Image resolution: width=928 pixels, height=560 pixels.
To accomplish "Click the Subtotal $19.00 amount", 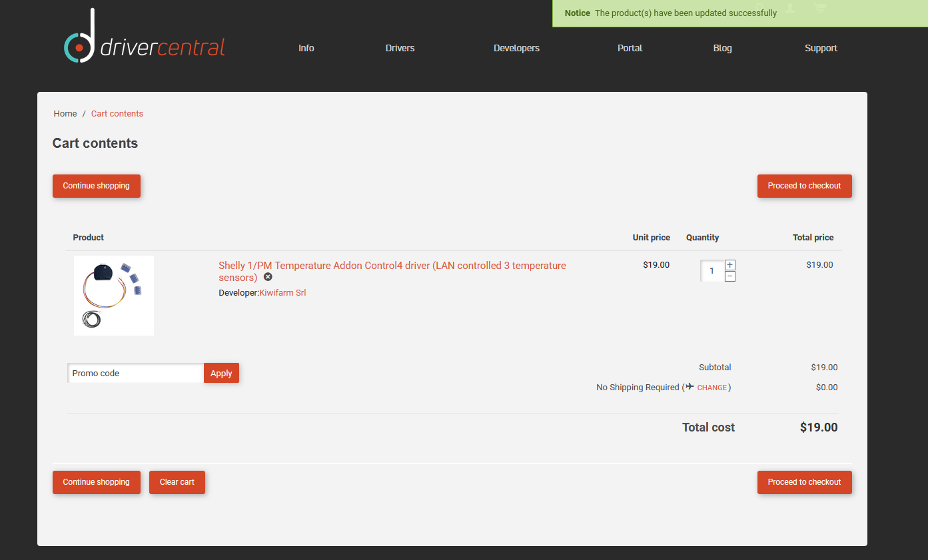I will point(825,368).
